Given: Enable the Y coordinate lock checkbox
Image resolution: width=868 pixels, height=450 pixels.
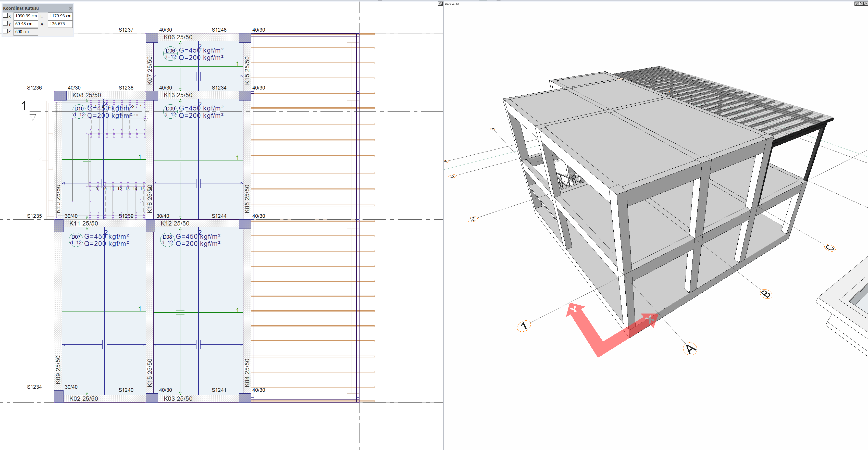Looking at the screenshot, I should [5, 23].
